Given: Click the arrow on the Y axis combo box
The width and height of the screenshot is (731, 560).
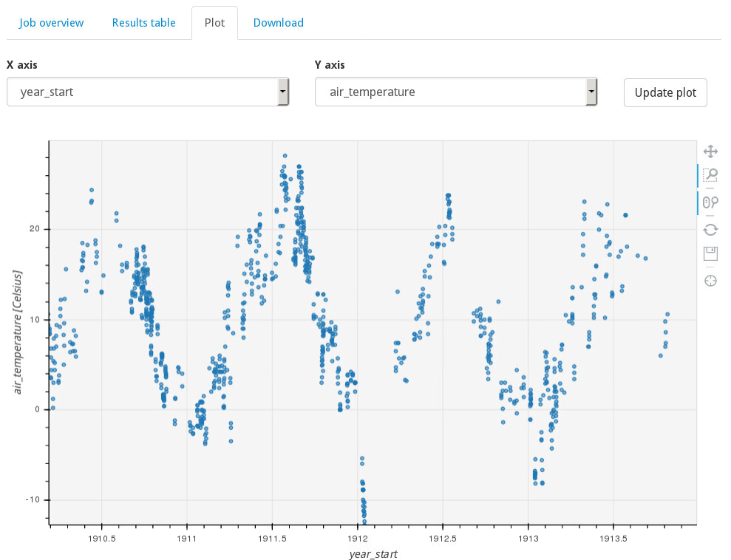Looking at the screenshot, I should 591,92.
